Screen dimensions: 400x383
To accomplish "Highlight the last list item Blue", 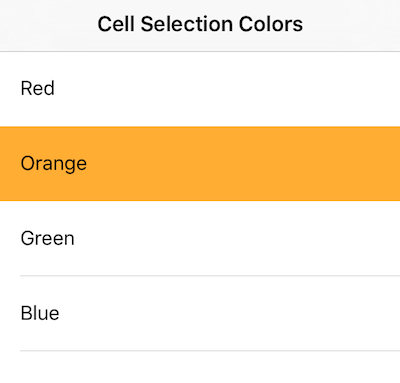I will [200, 313].
